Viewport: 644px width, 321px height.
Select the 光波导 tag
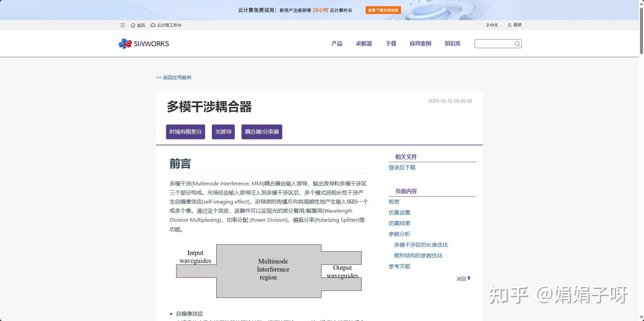click(223, 132)
